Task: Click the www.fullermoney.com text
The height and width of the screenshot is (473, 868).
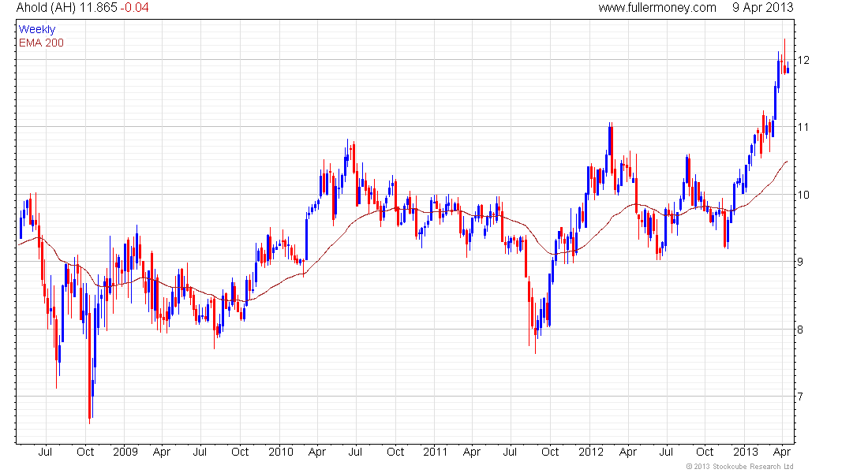Action: pos(657,8)
